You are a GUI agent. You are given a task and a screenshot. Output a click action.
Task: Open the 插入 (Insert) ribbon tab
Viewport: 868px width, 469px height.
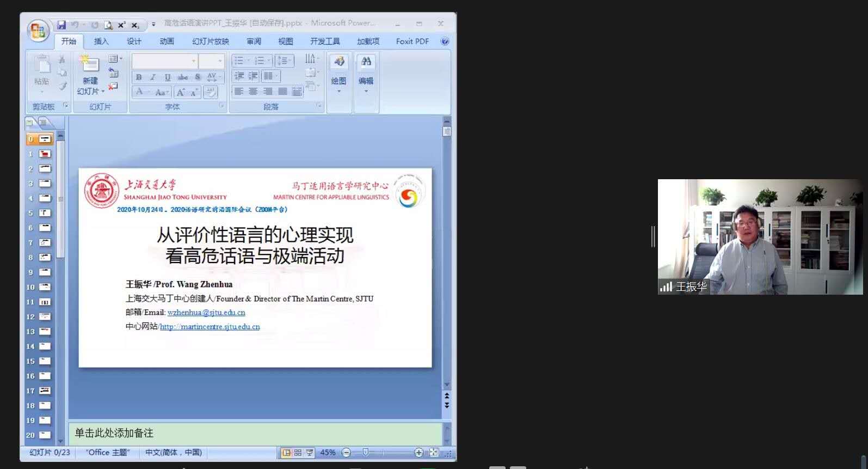click(x=101, y=41)
